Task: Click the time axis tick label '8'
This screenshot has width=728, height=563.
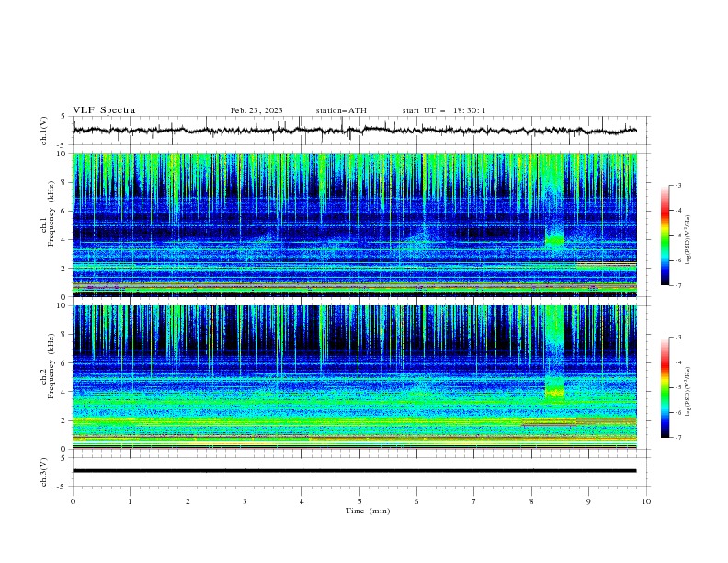Action: click(531, 501)
